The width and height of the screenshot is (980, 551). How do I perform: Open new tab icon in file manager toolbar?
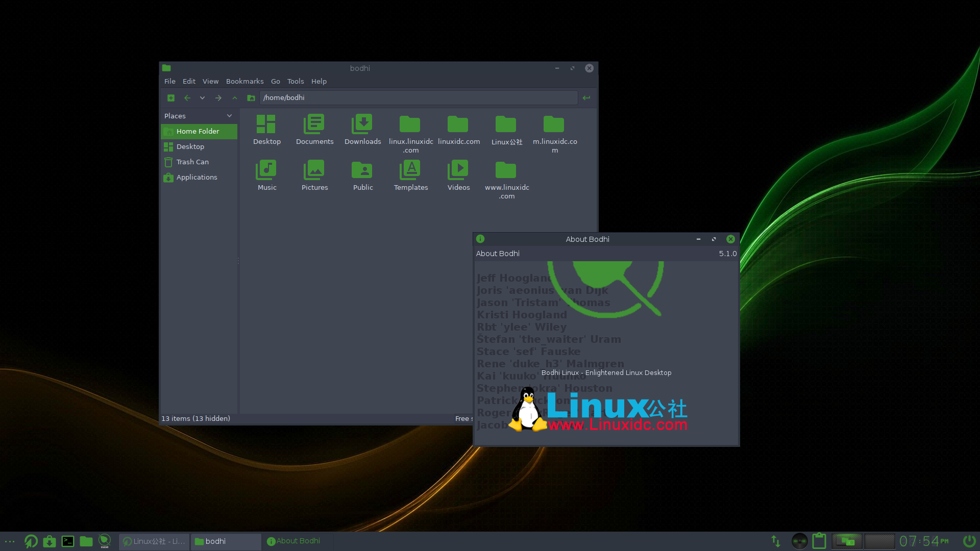point(171,98)
